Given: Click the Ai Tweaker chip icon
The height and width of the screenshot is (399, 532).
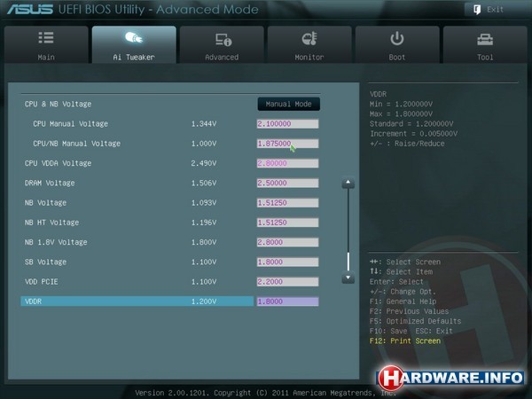Looking at the screenshot, I should [134, 37].
